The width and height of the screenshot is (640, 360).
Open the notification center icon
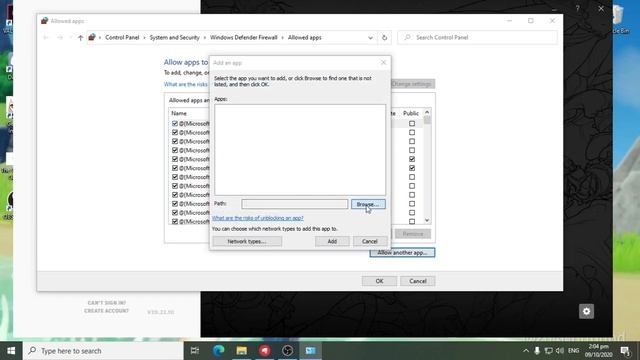click(625, 351)
